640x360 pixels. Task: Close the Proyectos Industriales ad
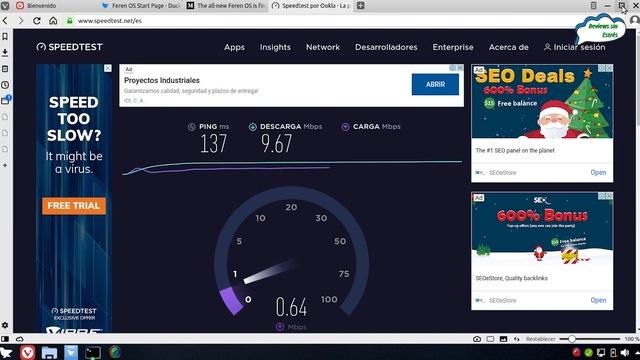460,68
